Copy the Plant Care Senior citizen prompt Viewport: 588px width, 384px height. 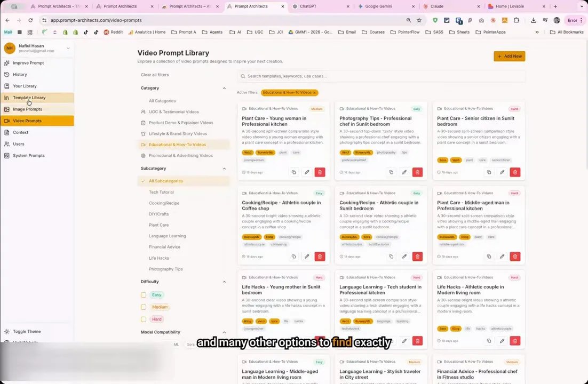click(x=489, y=172)
